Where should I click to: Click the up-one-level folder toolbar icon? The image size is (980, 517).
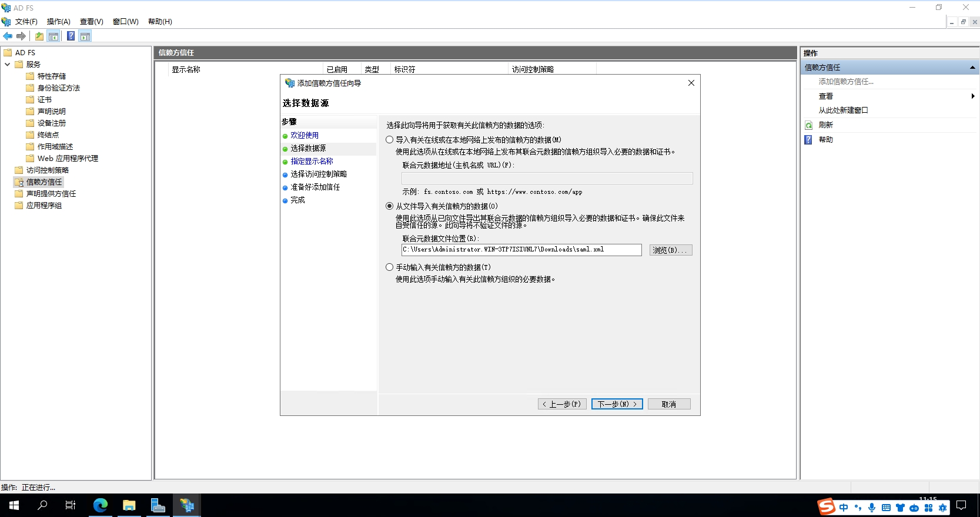39,36
